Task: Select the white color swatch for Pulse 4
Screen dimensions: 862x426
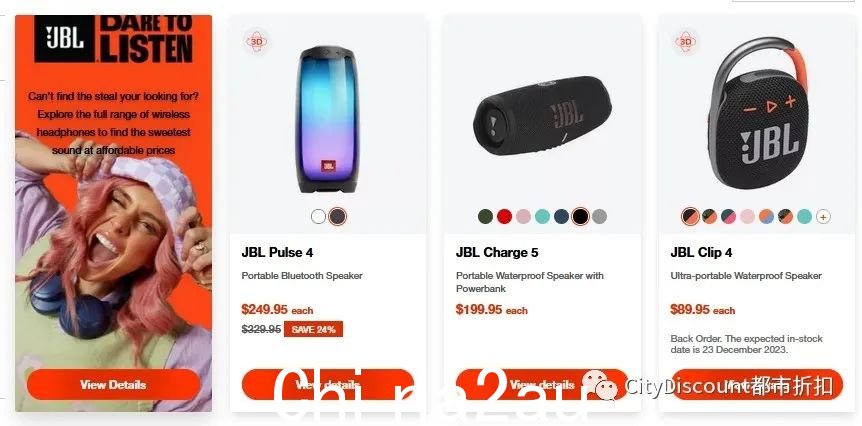Action: point(318,217)
